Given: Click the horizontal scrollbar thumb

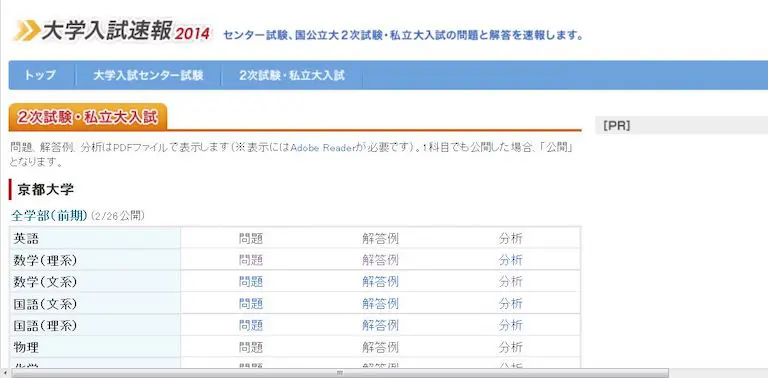Looking at the screenshot, I should [x=339, y=373].
